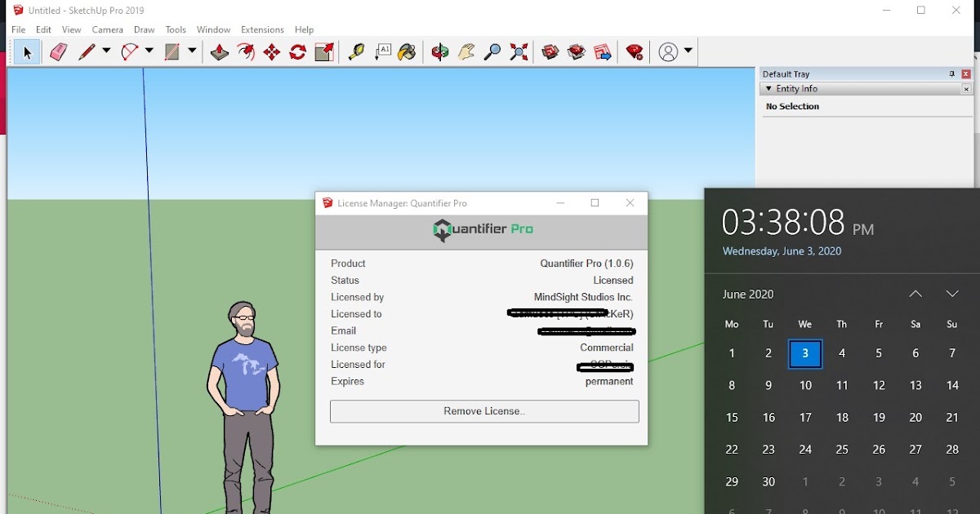The image size is (980, 514).
Task: Select the Eraser tool
Action: tap(58, 52)
